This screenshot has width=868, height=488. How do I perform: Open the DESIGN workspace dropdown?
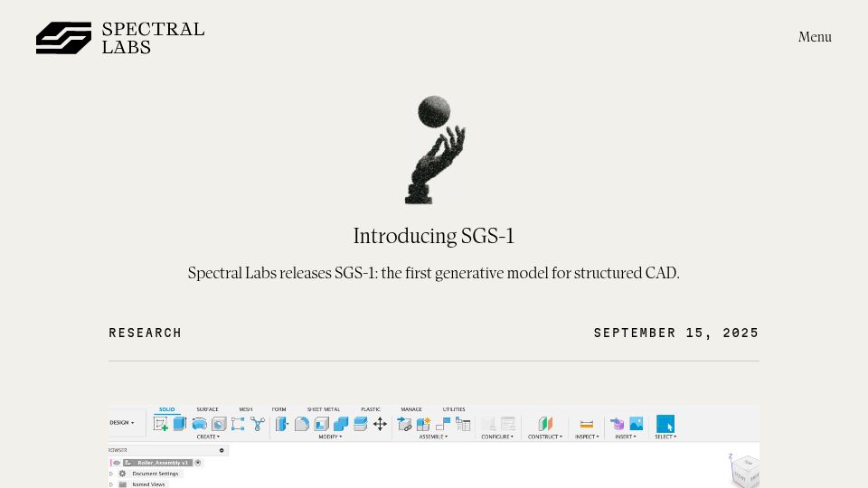coord(122,423)
